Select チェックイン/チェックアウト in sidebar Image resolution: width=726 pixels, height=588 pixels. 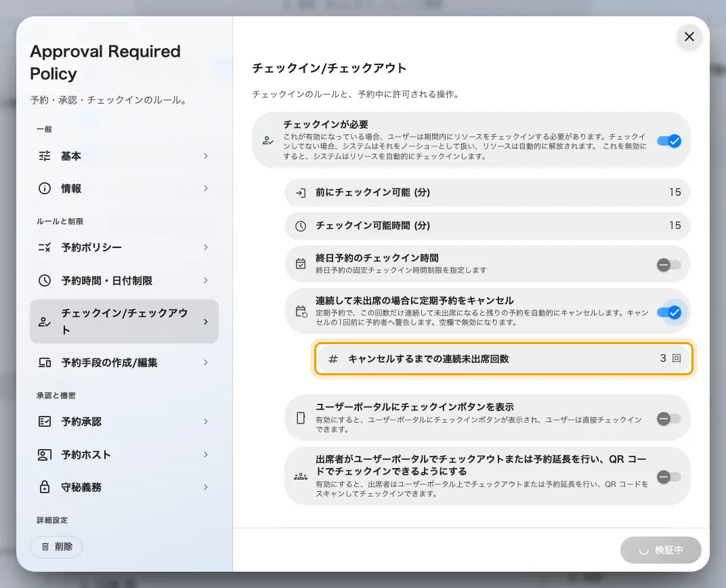[x=124, y=321]
